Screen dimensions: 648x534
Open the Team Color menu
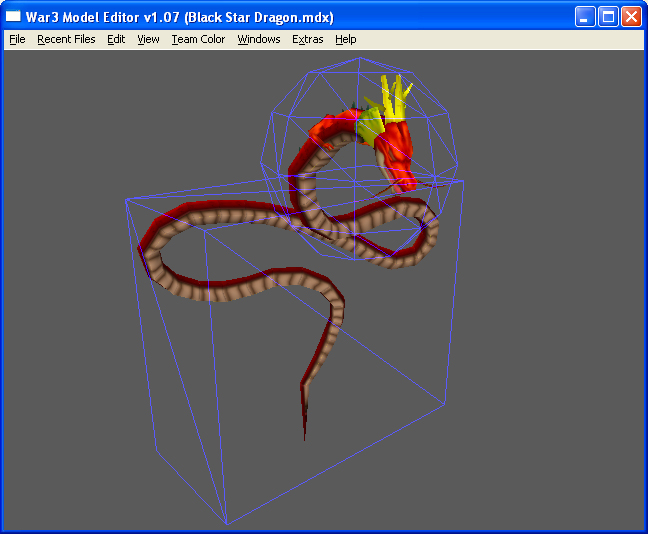coord(198,39)
